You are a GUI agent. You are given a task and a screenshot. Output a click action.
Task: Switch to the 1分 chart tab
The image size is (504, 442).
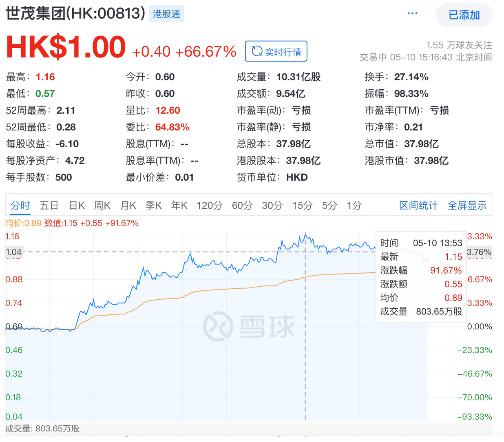pyautogui.click(x=354, y=206)
